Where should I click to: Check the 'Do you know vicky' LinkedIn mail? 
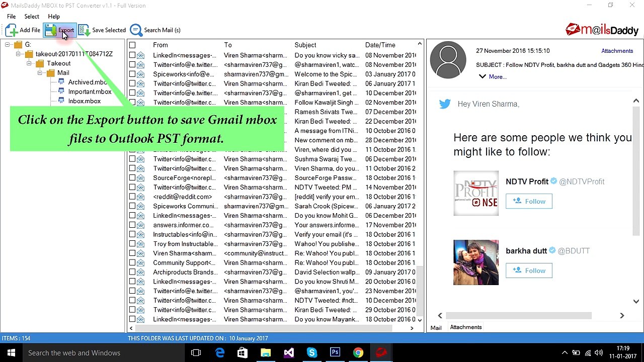click(x=132, y=55)
